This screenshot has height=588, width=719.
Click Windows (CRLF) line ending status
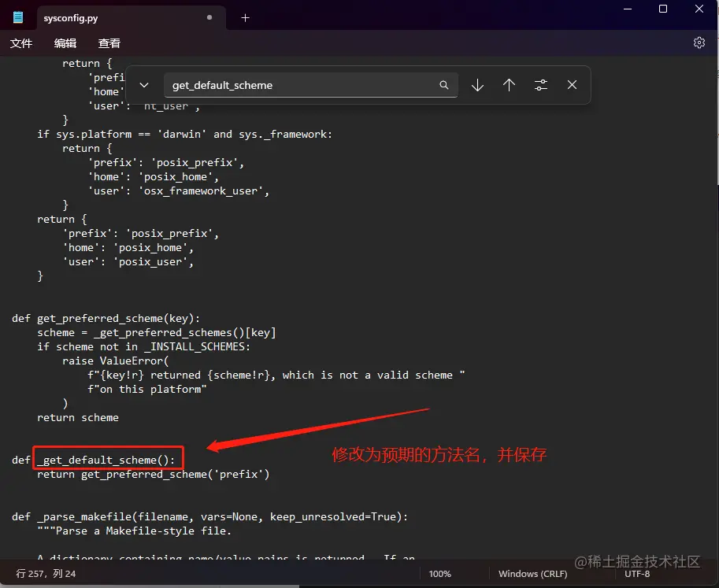click(533, 574)
